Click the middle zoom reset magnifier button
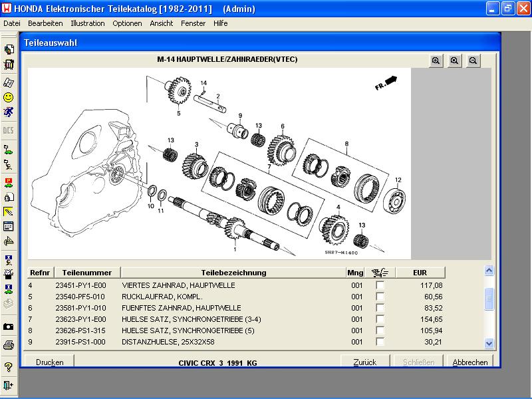Image resolution: width=532 pixels, height=399 pixels. tap(454, 61)
